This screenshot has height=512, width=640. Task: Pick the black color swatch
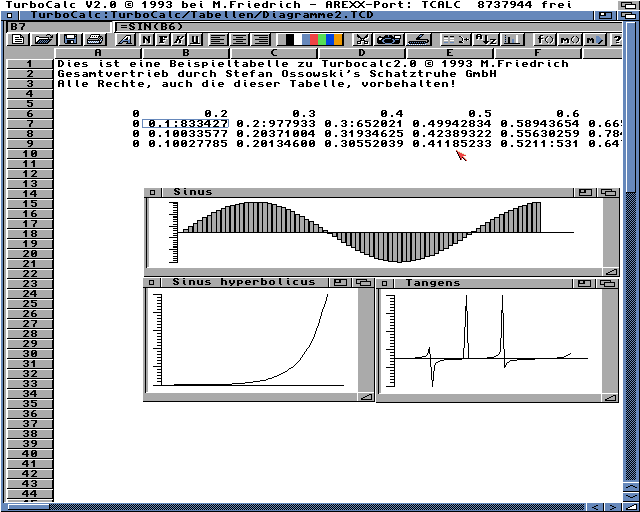coord(290,40)
